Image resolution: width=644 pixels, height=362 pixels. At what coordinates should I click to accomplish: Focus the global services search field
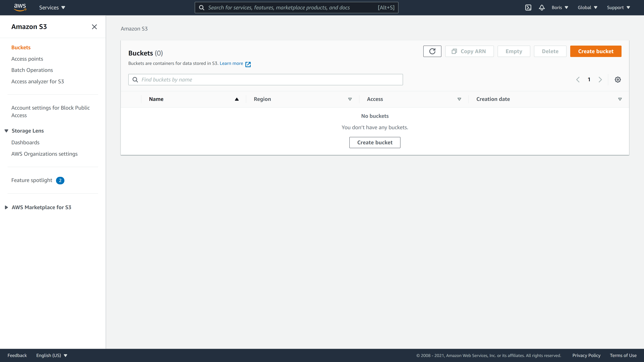point(297,8)
